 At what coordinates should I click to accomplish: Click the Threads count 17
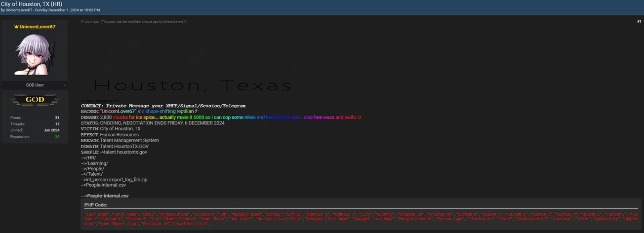pyautogui.click(x=57, y=124)
